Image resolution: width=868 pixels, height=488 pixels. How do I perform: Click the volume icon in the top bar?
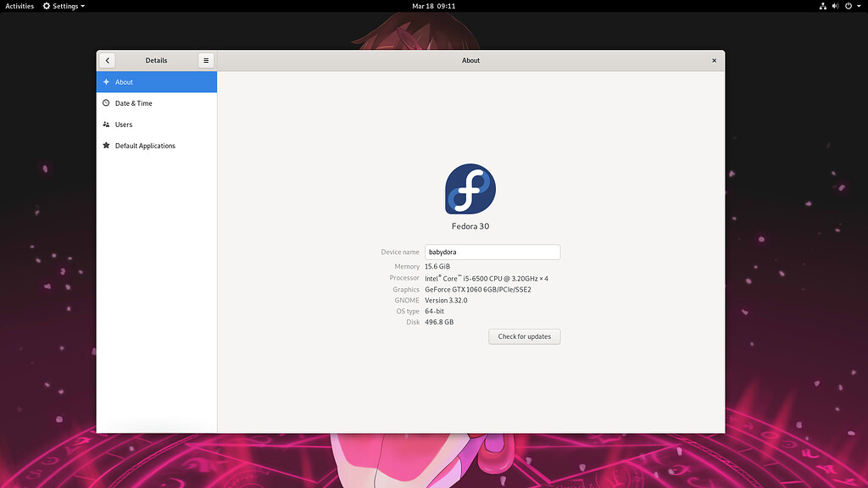835,6
